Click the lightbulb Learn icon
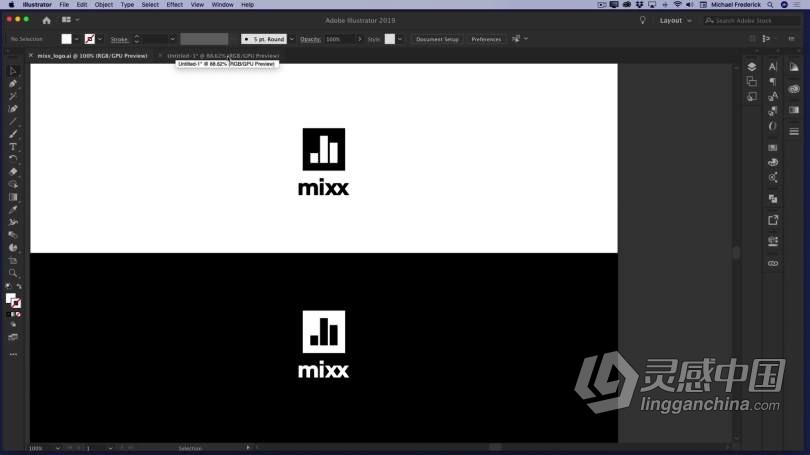Screen dimensions: 810x455 643,20
